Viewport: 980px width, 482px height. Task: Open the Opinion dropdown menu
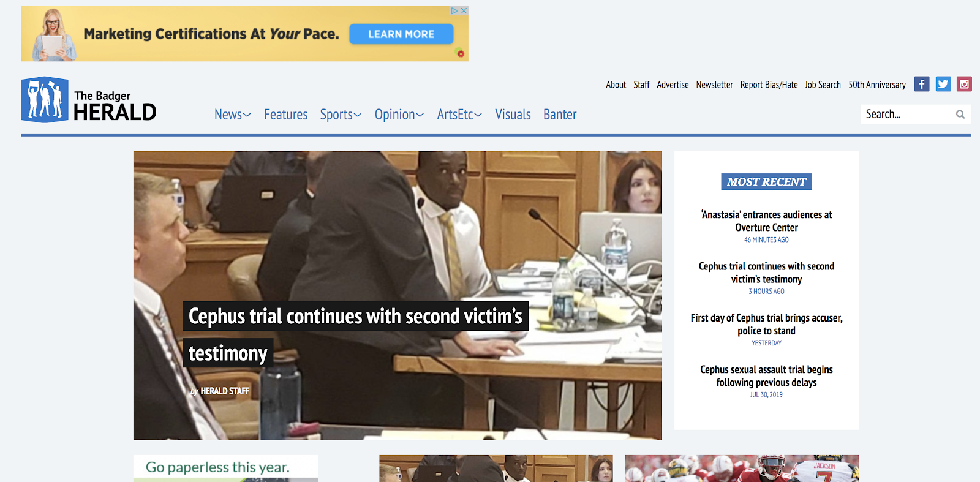[x=399, y=115]
